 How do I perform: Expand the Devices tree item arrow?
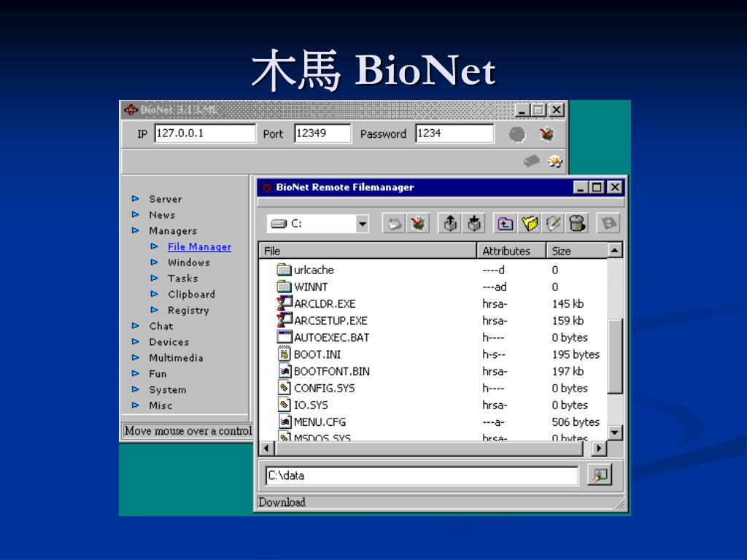(135, 342)
